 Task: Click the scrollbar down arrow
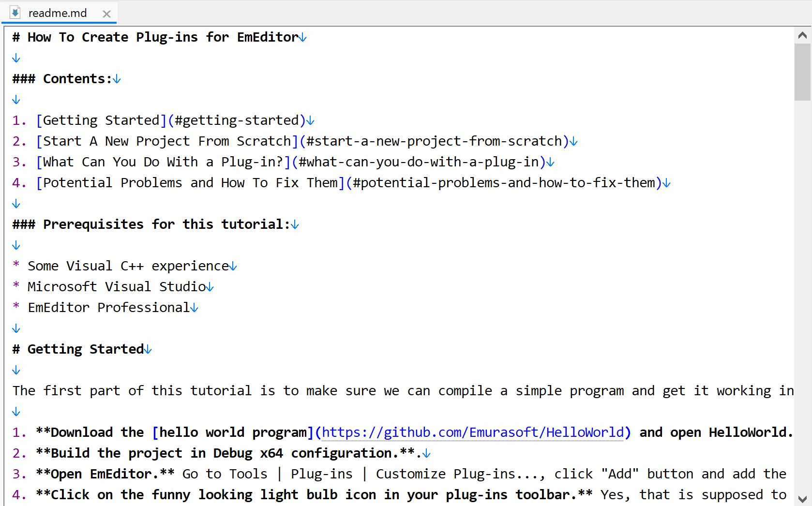pos(802,498)
